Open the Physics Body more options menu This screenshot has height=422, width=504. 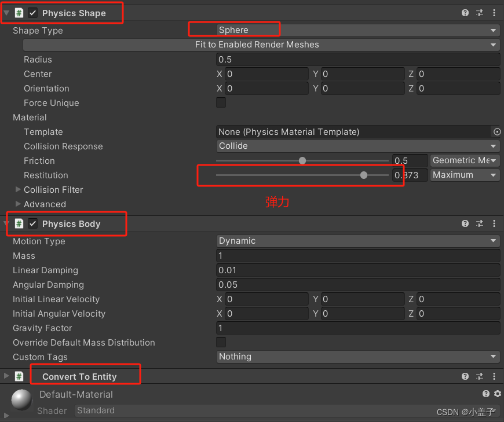pos(494,223)
